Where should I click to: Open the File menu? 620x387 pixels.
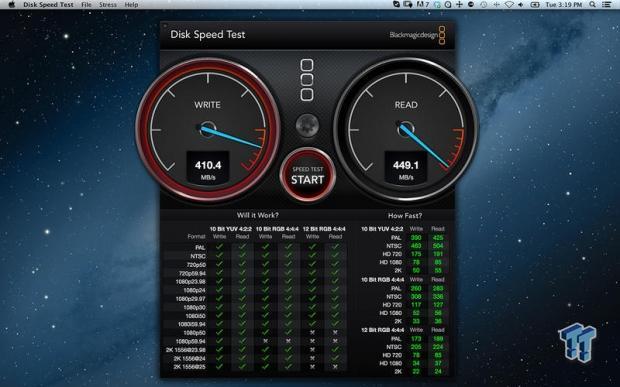click(x=86, y=5)
